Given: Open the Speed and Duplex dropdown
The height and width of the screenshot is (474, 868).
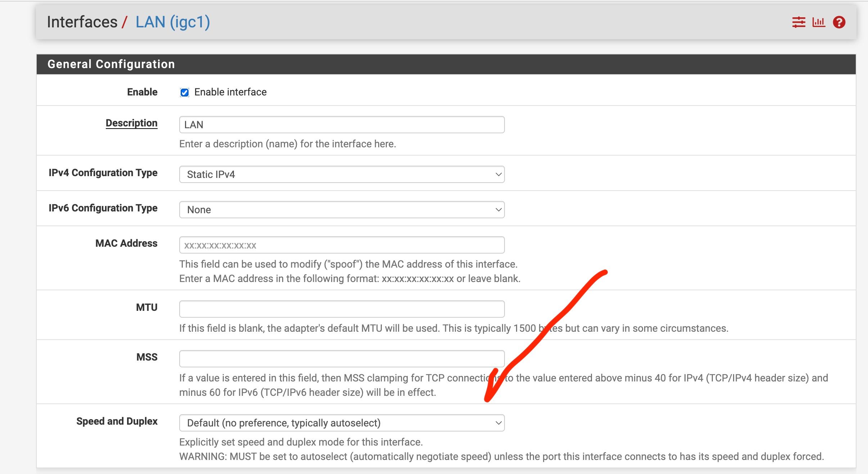Looking at the screenshot, I should click(x=342, y=423).
